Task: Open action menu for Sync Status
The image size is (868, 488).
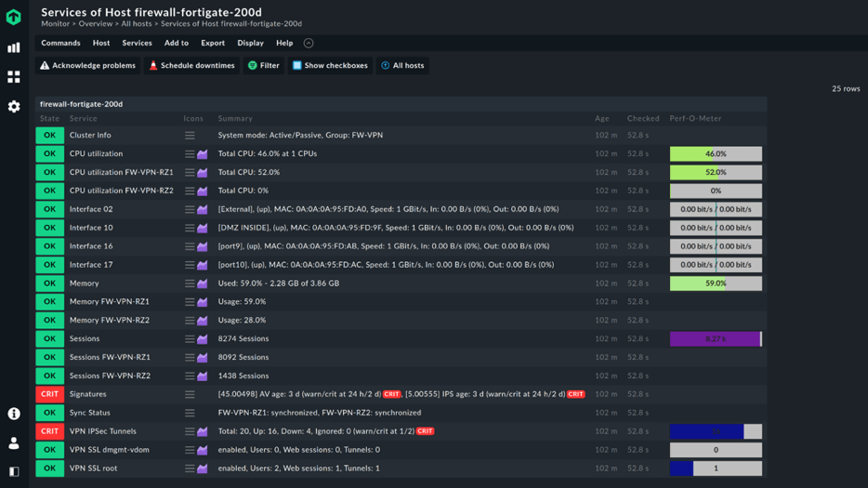Action: click(x=190, y=413)
